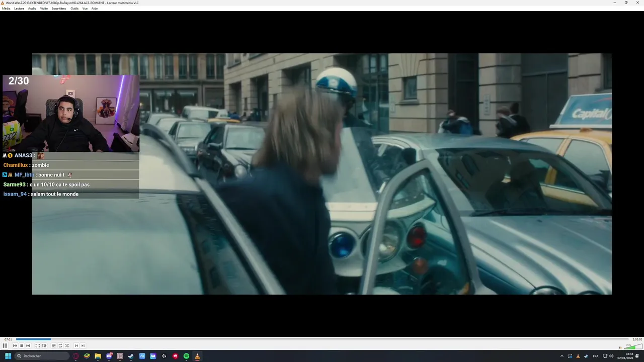This screenshot has height=362, width=644.
Task: Open the beige ID app on taskbar
Action: tap(120, 356)
